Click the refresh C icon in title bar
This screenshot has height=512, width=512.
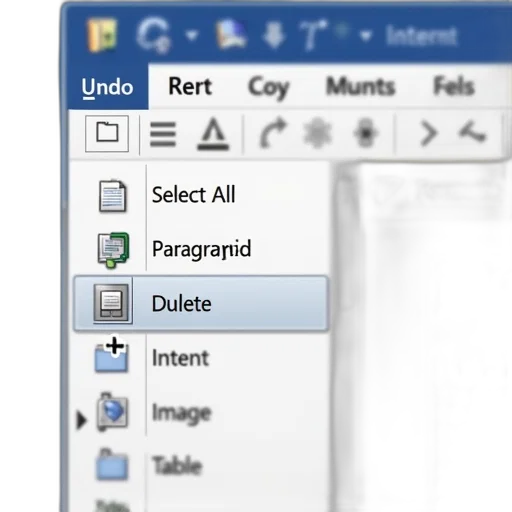pyautogui.click(x=153, y=35)
